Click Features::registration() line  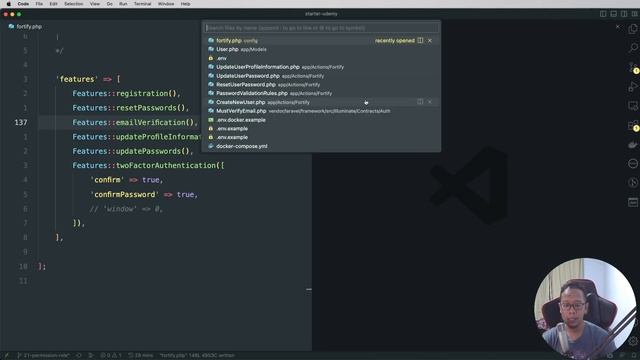point(127,93)
